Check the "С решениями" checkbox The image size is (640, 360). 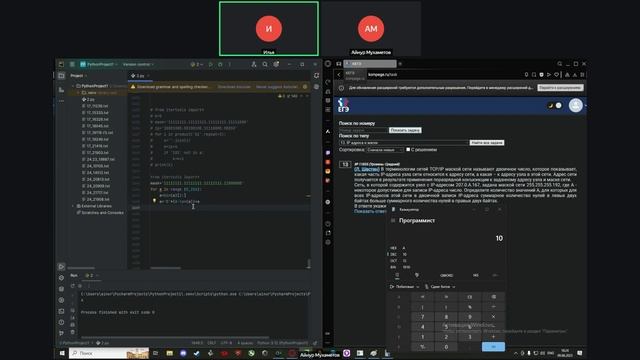(408, 149)
